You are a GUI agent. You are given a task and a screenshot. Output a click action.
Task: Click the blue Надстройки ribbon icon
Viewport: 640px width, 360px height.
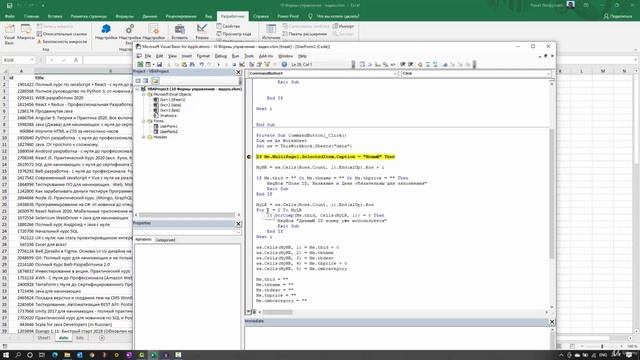coord(106,32)
